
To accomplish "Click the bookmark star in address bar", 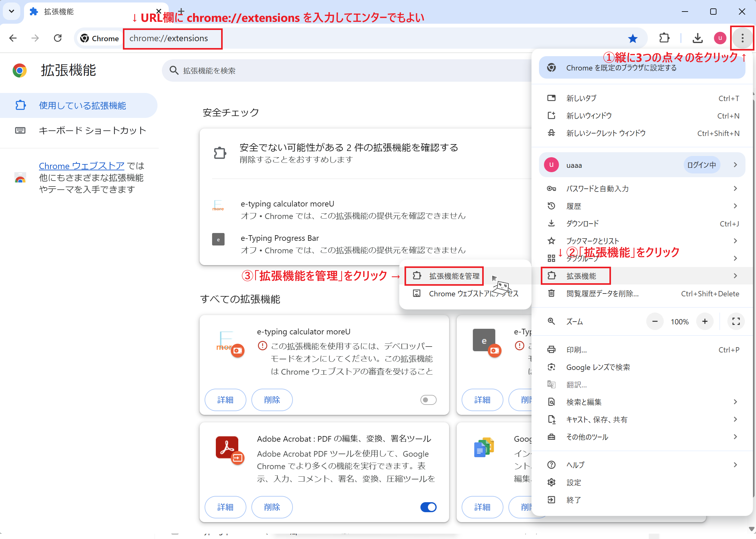I will 633,38.
